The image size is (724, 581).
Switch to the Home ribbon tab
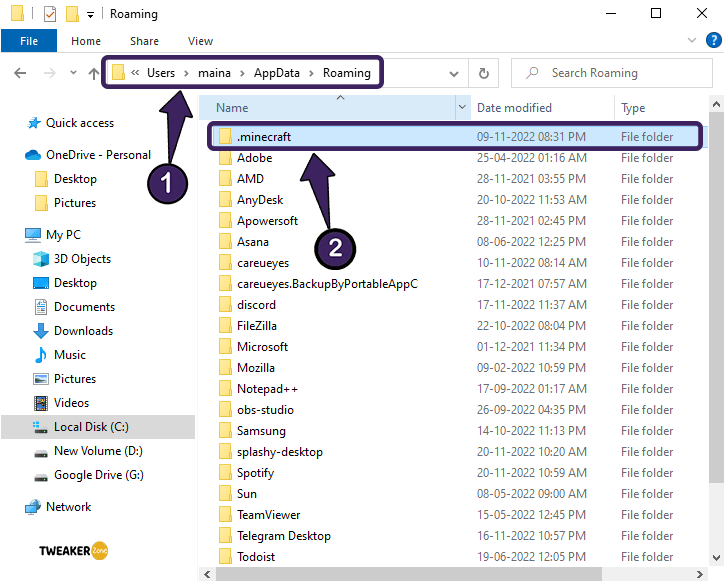(x=86, y=41)
